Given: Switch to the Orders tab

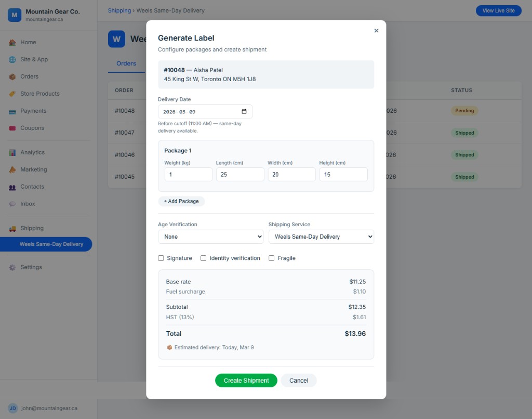Looking at the screenshot, I should click(x=126, y=63).
